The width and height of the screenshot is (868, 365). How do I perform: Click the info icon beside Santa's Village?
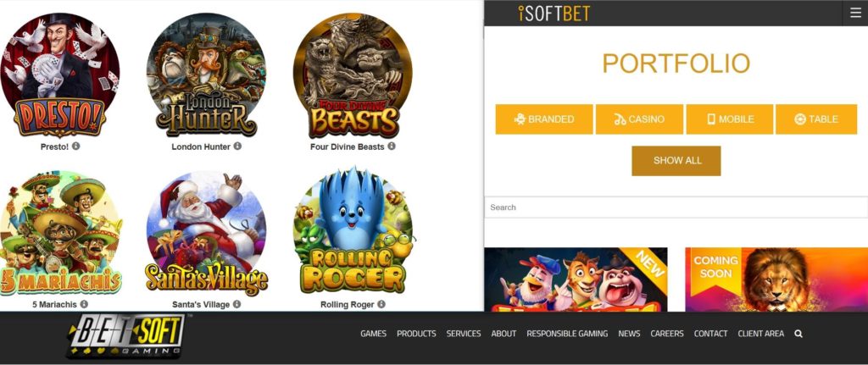click(237, 304)
